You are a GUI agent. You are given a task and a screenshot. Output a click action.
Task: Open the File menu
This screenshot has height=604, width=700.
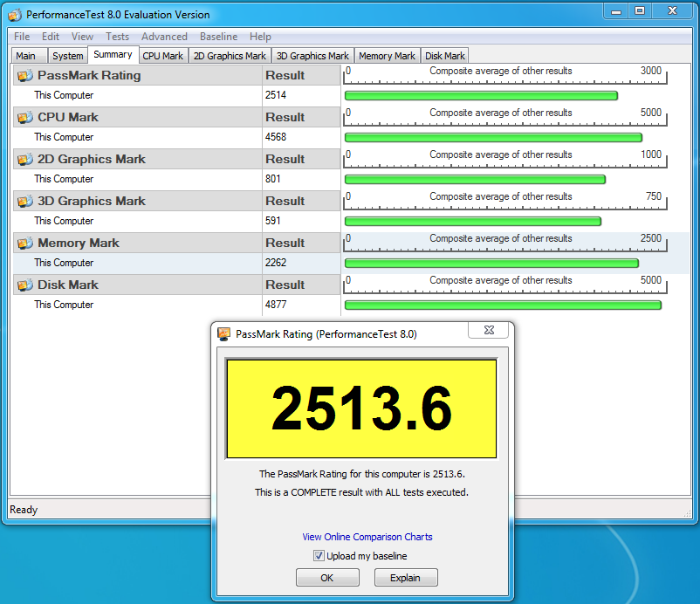22,37
